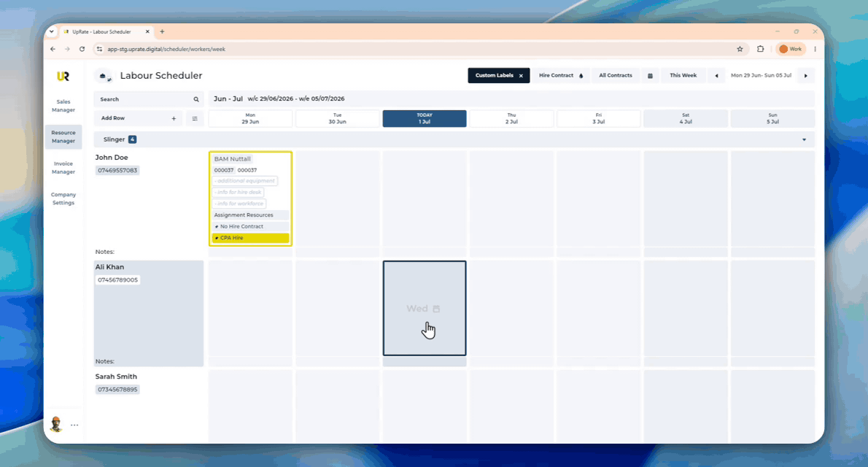
Task: Click Ali Khan Notes label
Action: coord(104,361)
